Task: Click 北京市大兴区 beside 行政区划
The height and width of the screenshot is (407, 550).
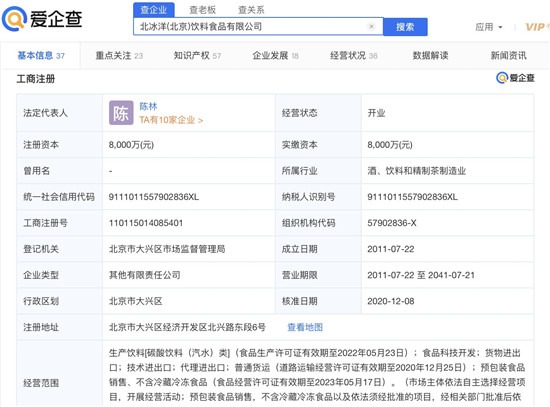Action: (135, 301)
